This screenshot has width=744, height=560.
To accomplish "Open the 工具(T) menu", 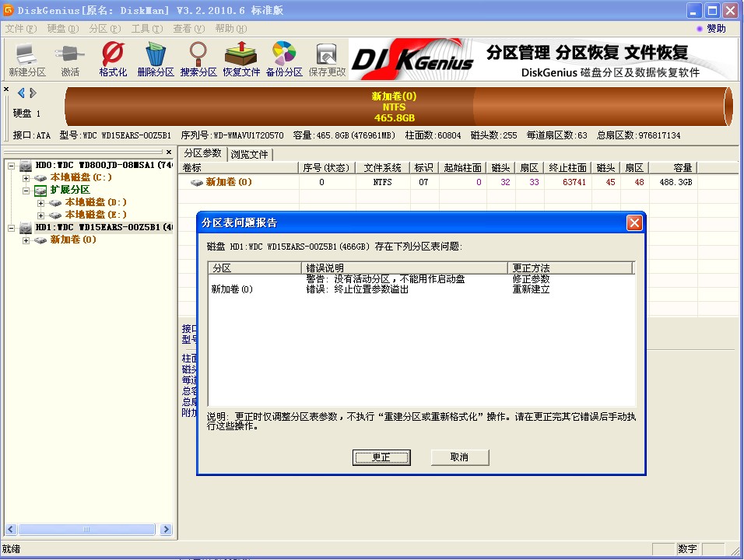I will pyautogui.click(x=146, y=29).
